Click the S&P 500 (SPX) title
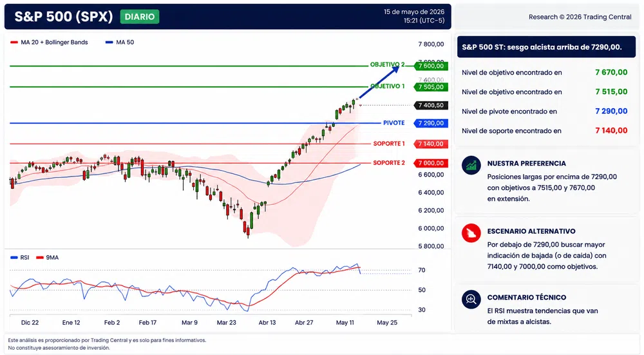The image size is (644, 355). coord(64,17)
